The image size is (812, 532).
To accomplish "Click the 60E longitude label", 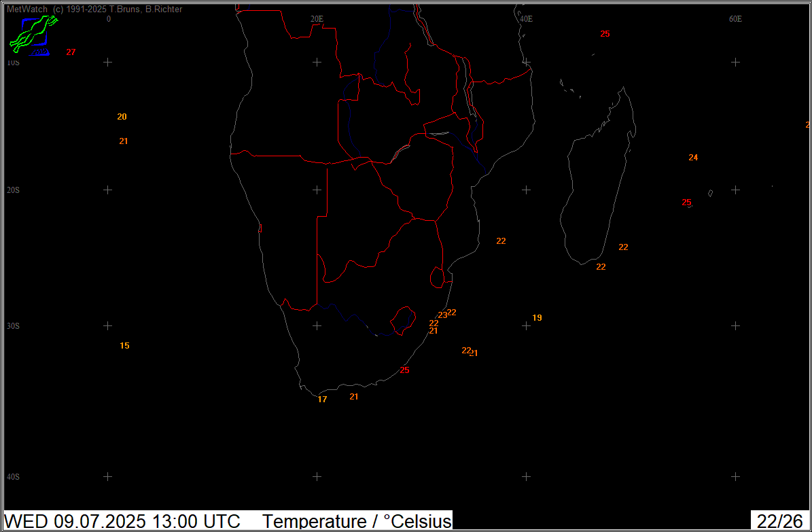I will click(x=735, y=19).
